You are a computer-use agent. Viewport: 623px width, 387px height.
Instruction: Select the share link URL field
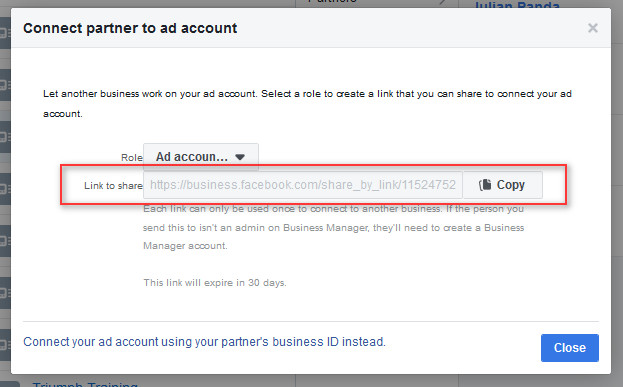[303, 185]
